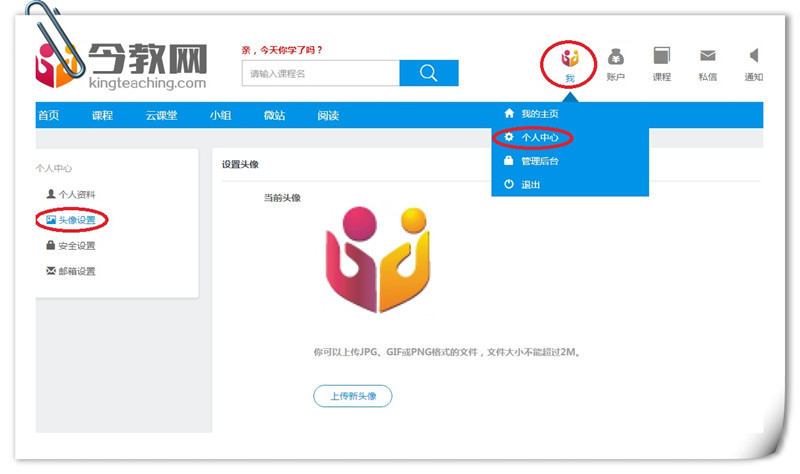Open the 课程 book icon in header
800x474 pixels.
662,56
